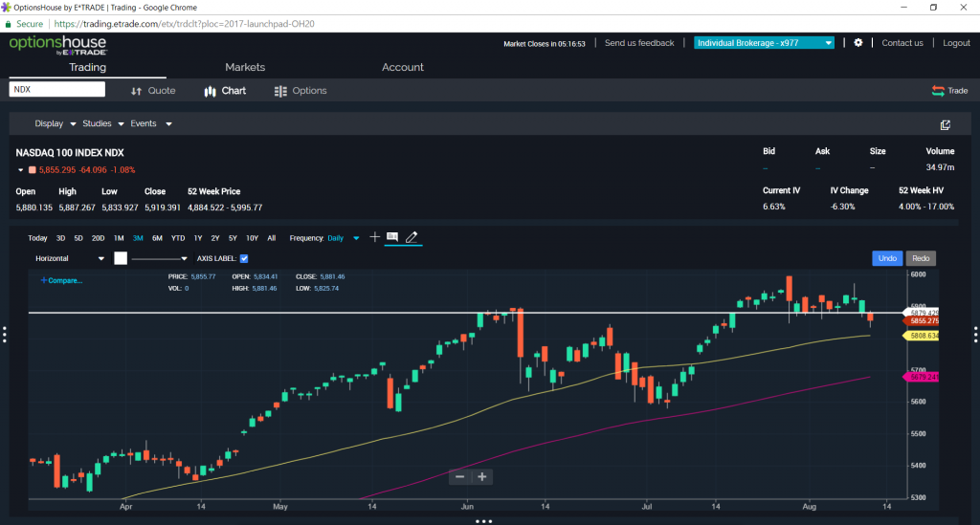The image size is (980, 525).
Task: Select the 10Y time range
Action: tap(252, 238)
